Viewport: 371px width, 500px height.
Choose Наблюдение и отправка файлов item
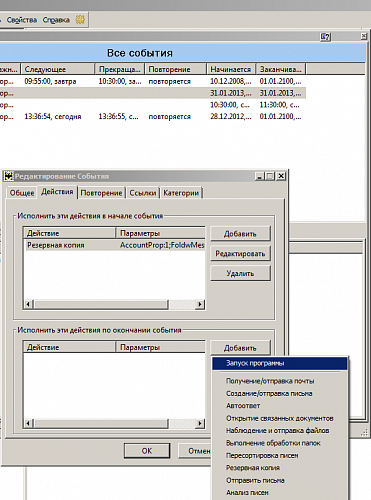[x=280, y=431]
